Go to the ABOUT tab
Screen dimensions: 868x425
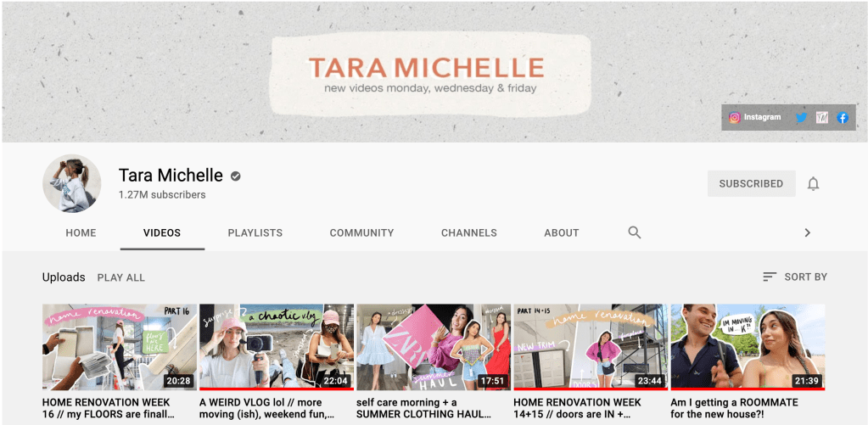pos(561,232)
